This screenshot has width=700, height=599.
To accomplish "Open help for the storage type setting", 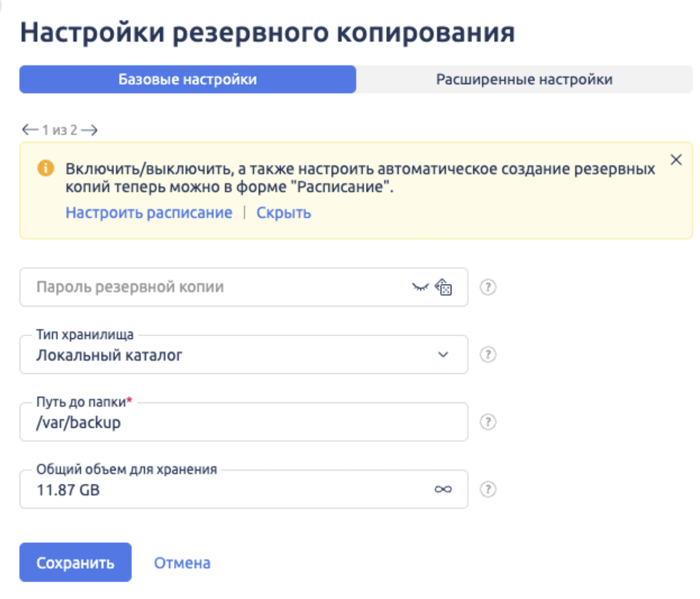I will coord(487,354).
